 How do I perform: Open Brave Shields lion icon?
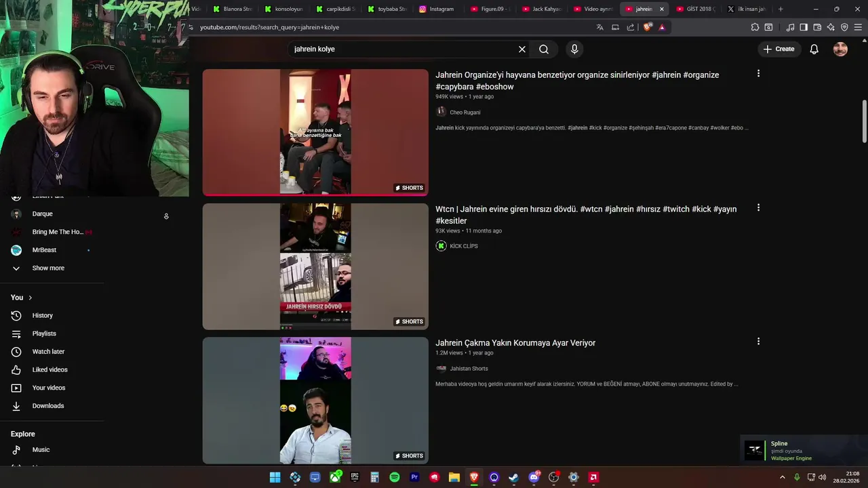(x=648, y=27)
